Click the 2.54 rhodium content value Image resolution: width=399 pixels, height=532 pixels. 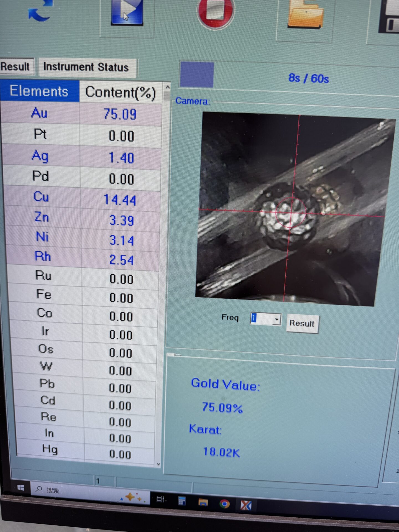[121, 260]
